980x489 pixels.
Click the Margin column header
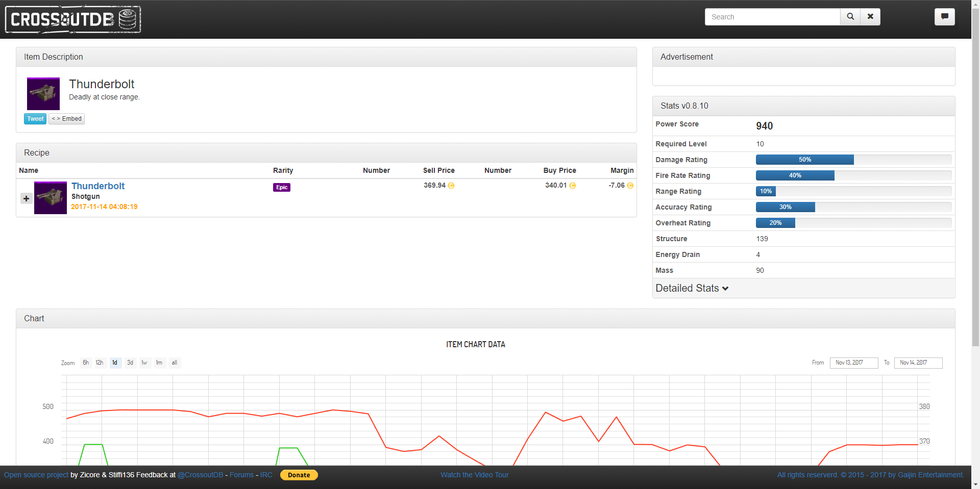pyautogui.click(x=622, y=170)
